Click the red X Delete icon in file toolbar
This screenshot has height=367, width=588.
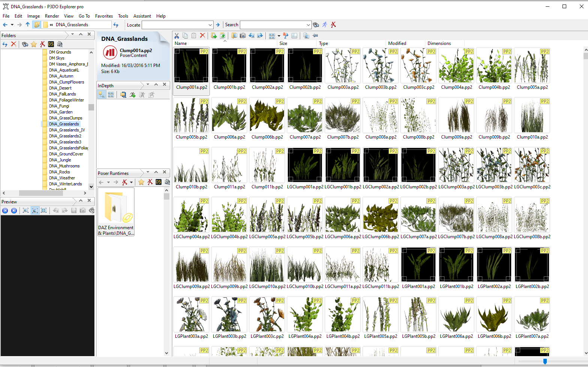click(x=202, y=36)
